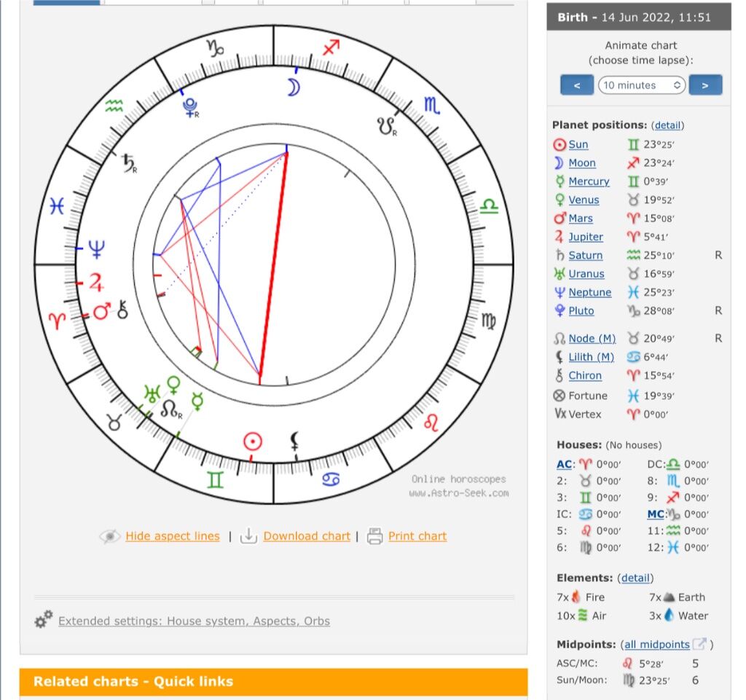Click the AC link under Houses

564,464
